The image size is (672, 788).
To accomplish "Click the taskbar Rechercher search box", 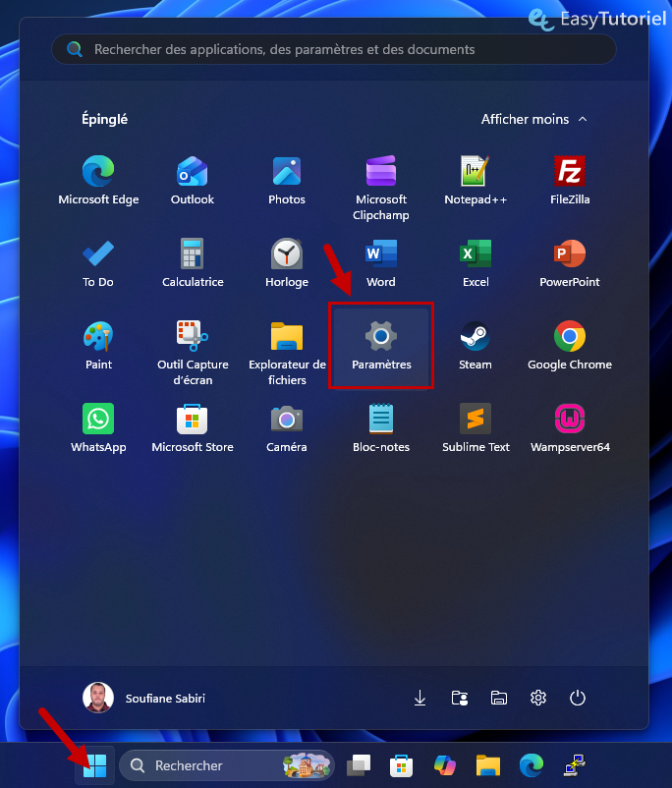I will tap(227, 765).
